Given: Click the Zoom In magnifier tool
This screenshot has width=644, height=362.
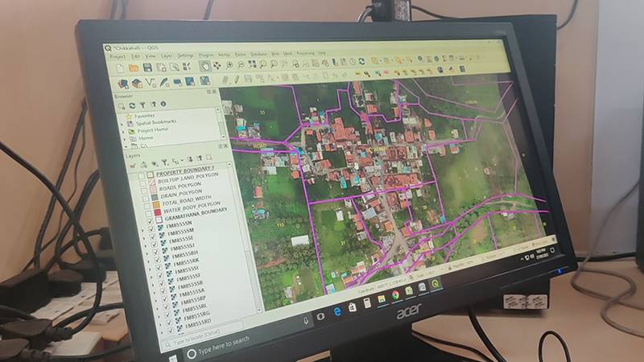Looking at the screenshot, I should point(229,64).
